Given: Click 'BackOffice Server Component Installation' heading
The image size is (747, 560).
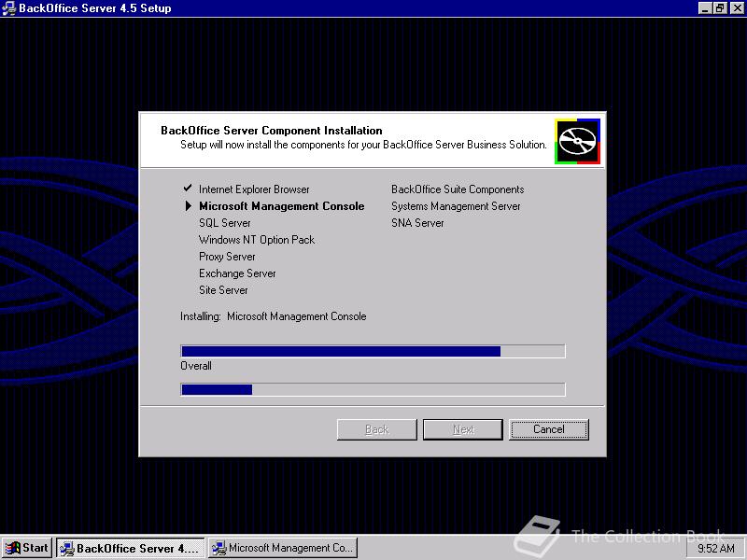Looking at the screenshot, I should click(272, 131).
